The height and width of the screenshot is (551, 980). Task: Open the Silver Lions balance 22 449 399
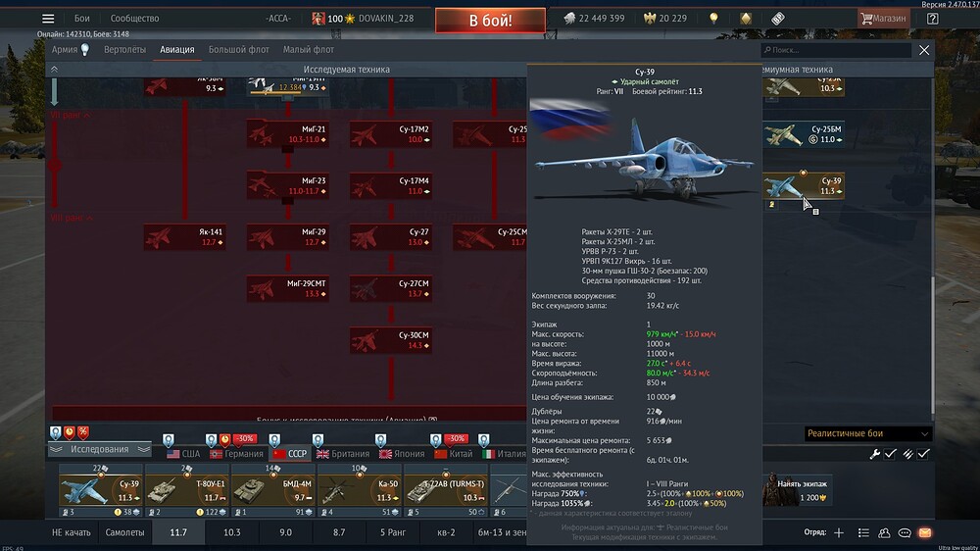coord(595,18)
